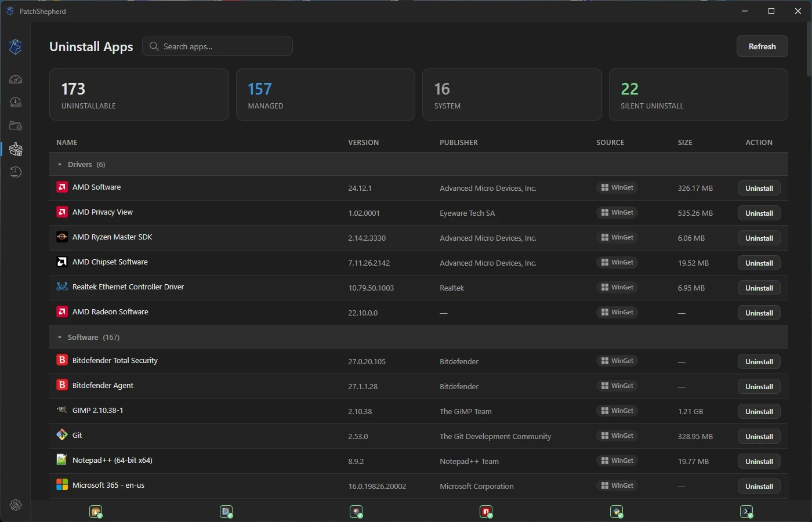812x522 pixels.
Task: Click the 157 Managed stat card
Action: click(325, 95)
